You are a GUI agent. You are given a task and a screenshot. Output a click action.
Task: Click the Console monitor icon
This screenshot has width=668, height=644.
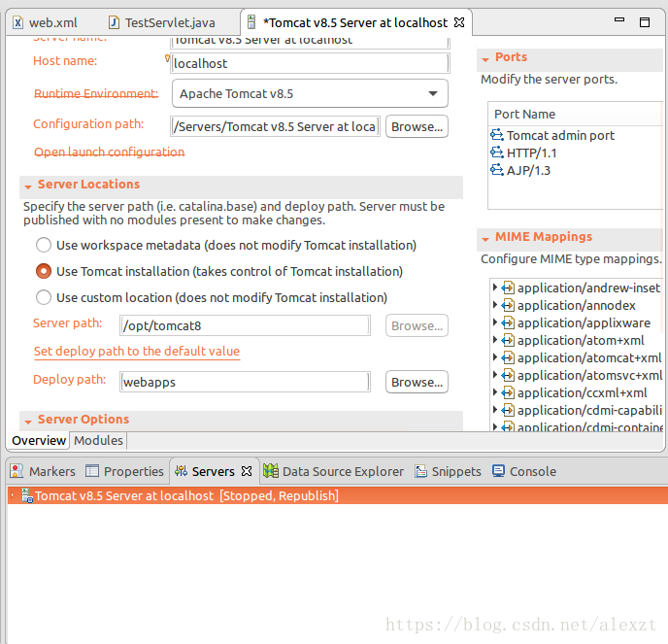coord(498,470)
